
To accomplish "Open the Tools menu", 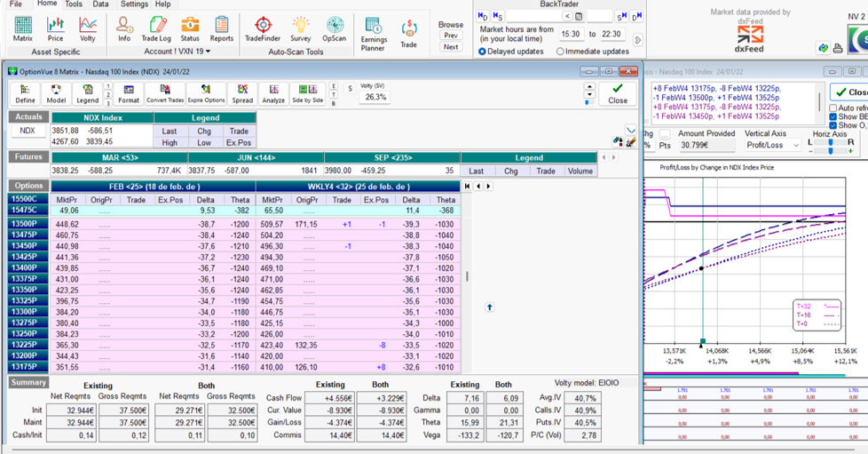I will point(74,4).
